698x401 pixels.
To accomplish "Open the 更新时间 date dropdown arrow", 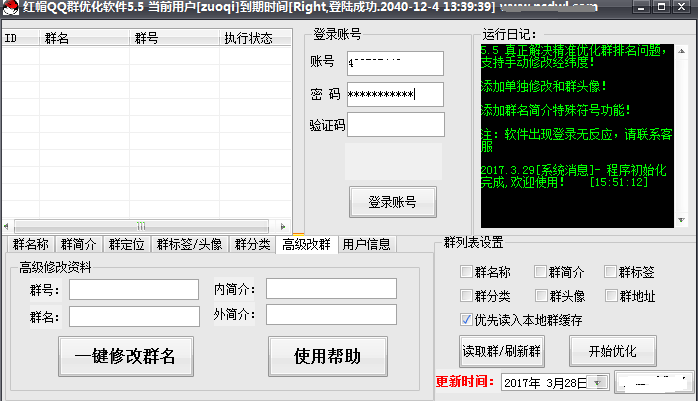I will click(x=598, y=382).
